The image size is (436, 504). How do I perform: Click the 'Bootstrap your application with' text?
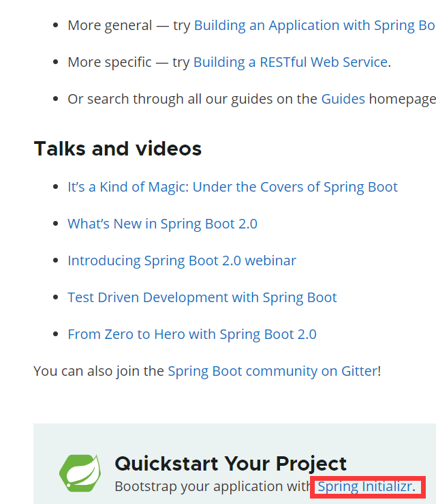[x=213, y=487]
